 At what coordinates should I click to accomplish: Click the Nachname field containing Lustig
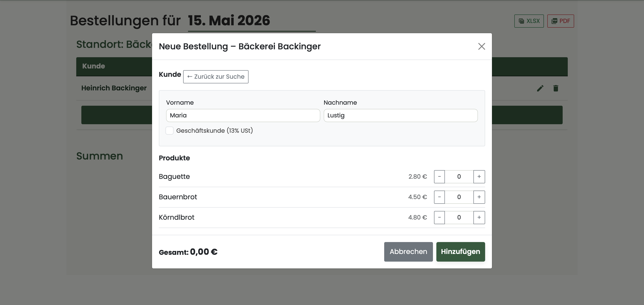coord(401,115)
